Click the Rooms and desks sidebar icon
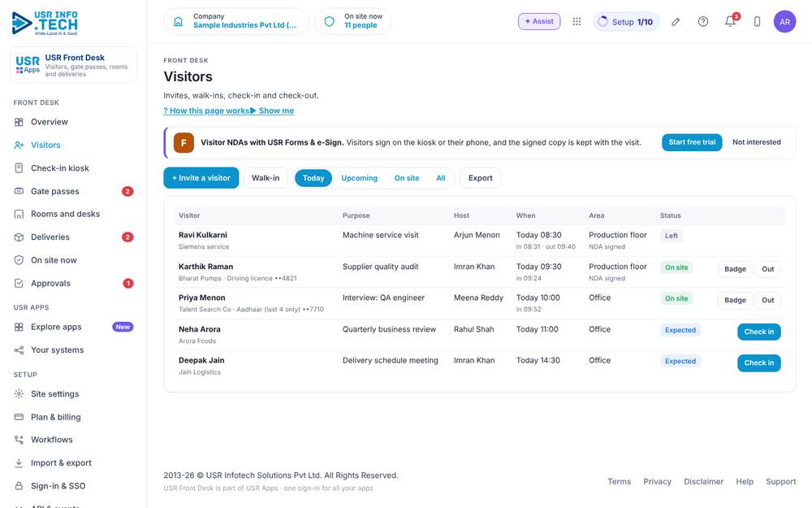 pos(19,214)
